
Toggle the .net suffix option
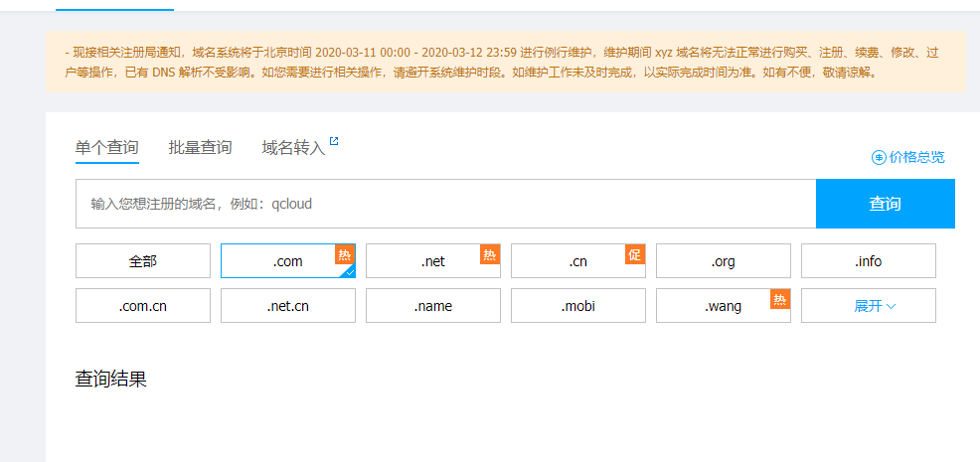[x=433, y=261]
